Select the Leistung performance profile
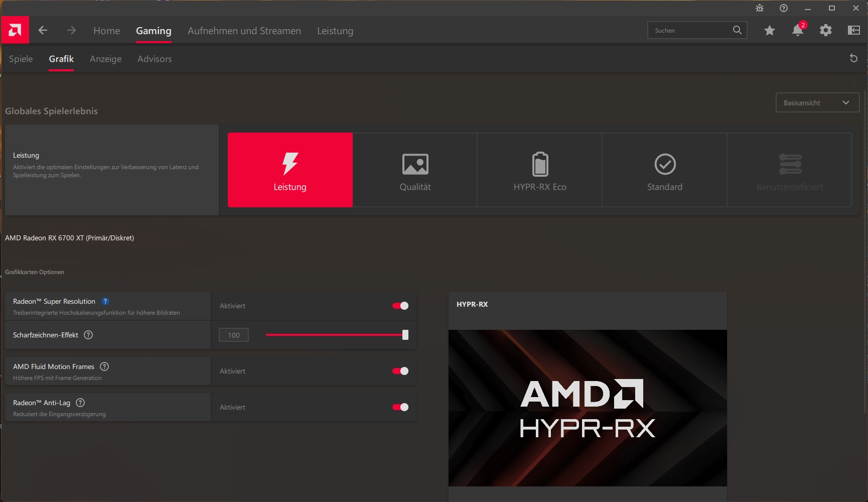 (290, 170)
